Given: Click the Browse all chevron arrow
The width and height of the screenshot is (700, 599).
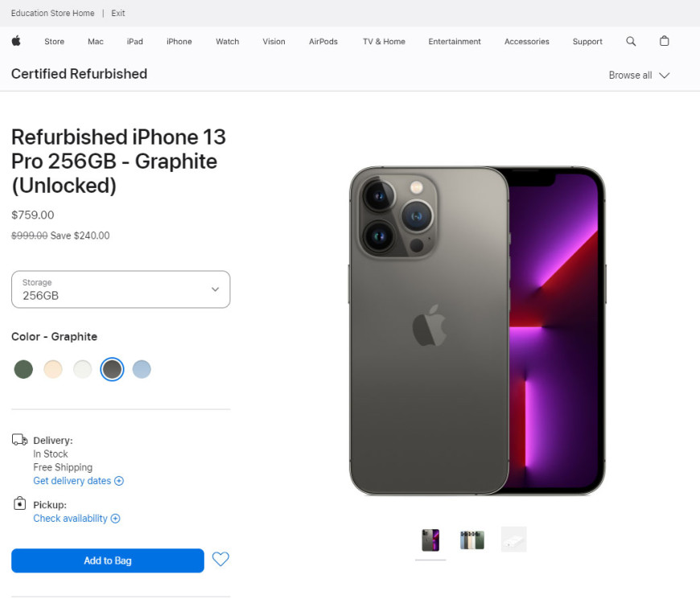Looking at the screenshot, I should tap(665, 76).
